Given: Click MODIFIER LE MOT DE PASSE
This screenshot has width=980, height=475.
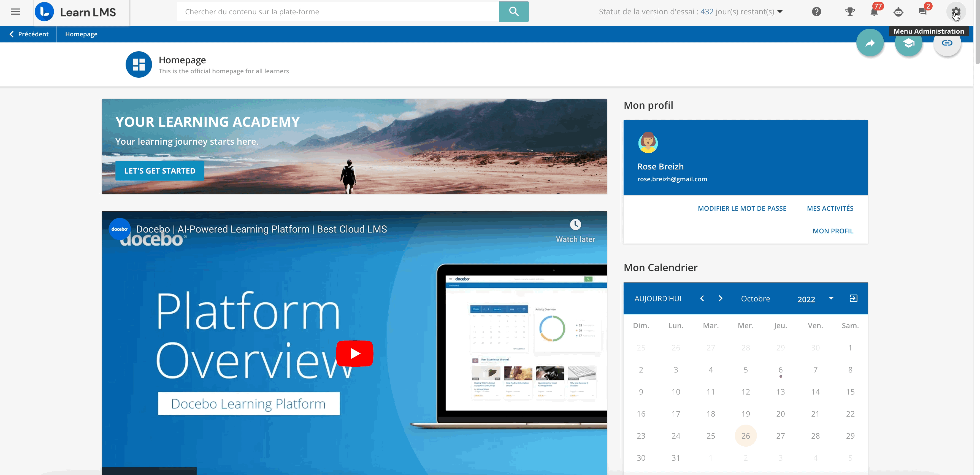Looking at the screenshot, I should pos(742,208).
